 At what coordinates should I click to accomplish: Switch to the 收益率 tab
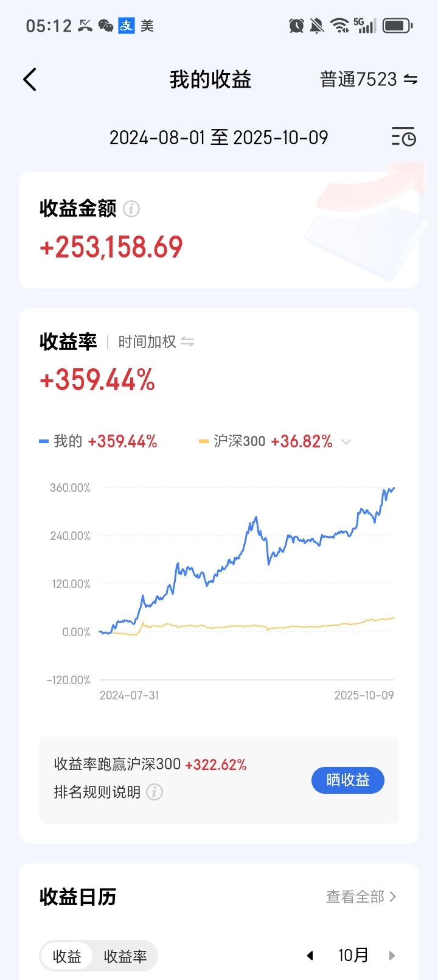click(125, 956)
